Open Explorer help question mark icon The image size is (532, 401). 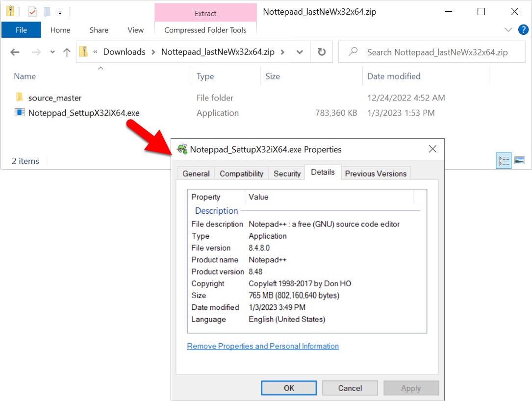point(523,29)
